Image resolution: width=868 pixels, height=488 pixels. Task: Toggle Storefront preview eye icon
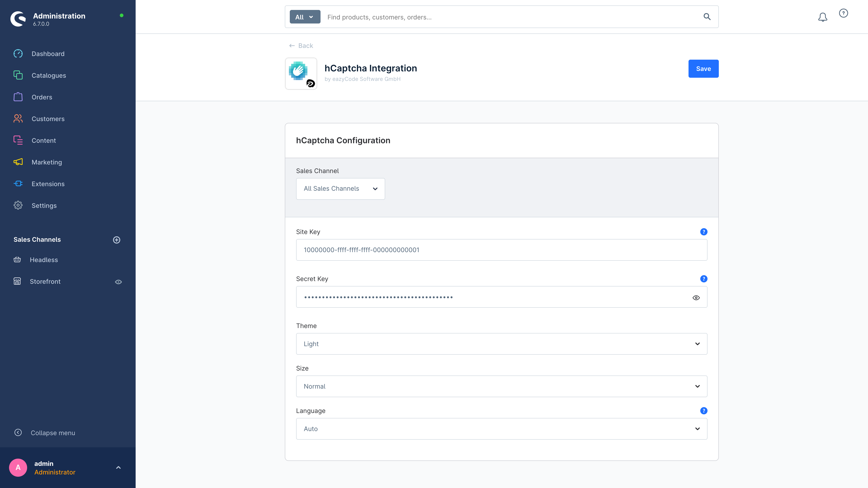pos(118,282)
